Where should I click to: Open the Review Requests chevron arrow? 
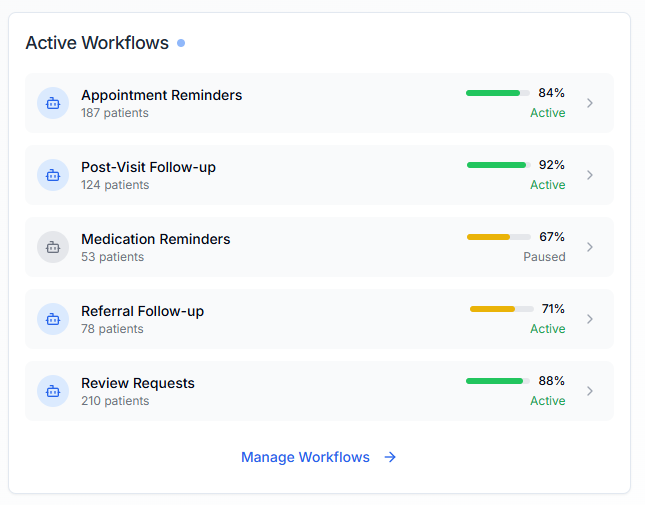pos(590,391)
